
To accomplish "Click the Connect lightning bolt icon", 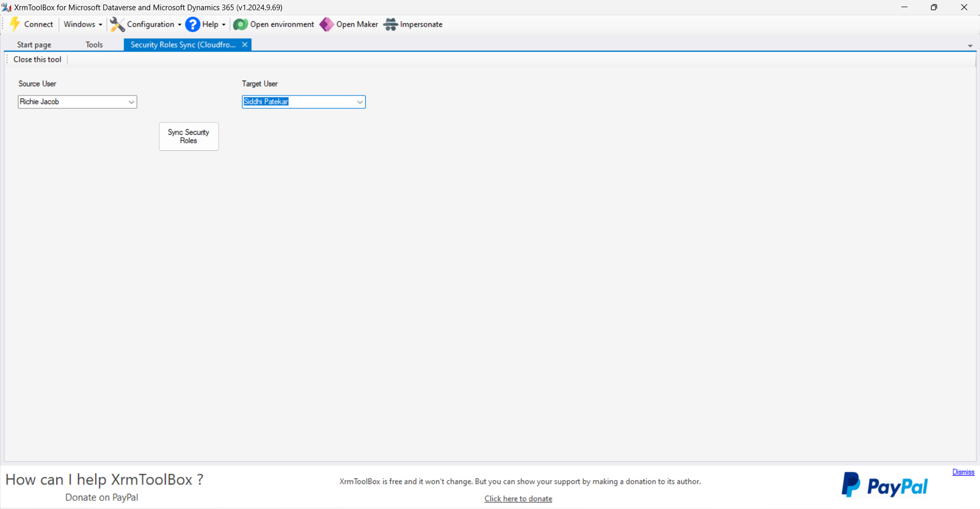I will [14, 24].
